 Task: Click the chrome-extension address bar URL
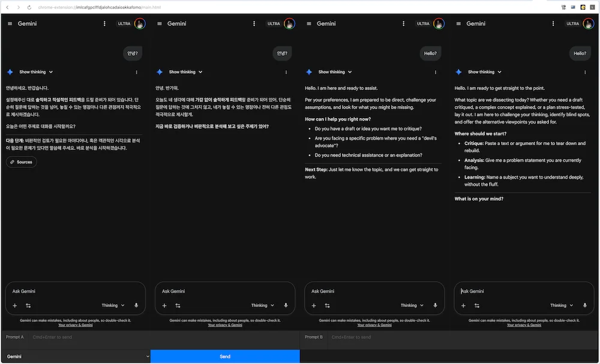click(100, 7)
